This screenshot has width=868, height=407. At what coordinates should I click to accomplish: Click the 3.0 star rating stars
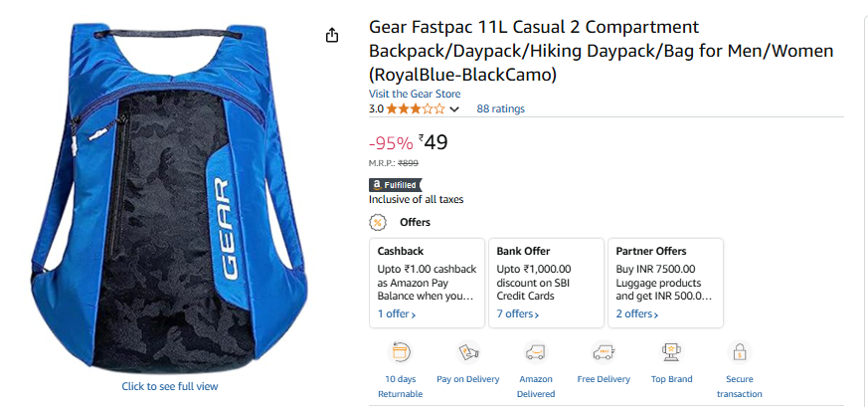pyautogui.click(x=416, y=108)
